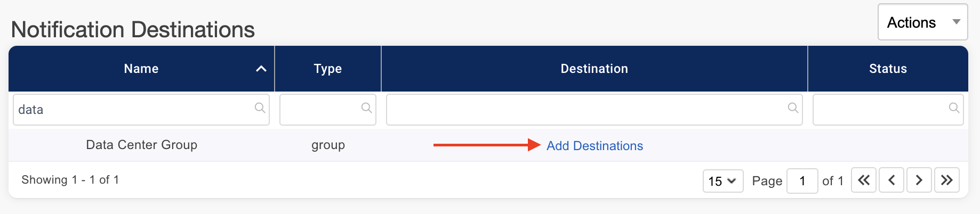Jump to the last page
The height and width of the screenshot is (214, 980).
[x=946, y=180]
